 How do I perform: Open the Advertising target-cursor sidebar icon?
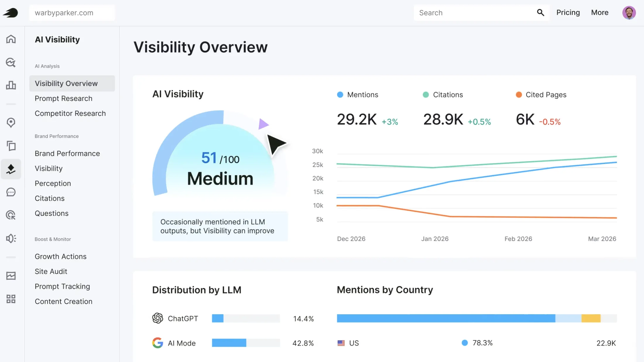coord(11,215)
